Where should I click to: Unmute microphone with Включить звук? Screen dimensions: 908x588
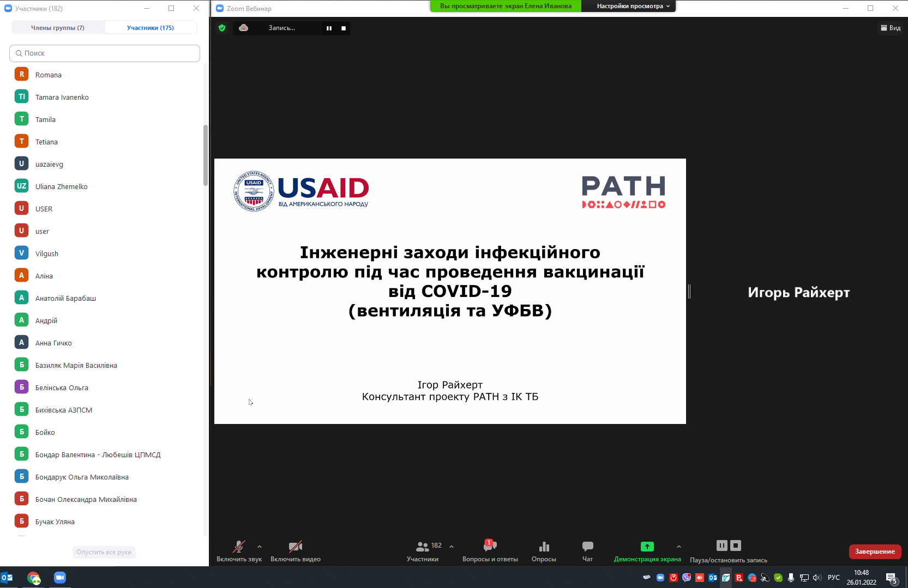[239, 547]
